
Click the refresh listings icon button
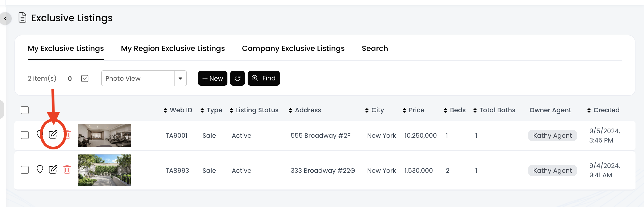[x=237, y=78]
